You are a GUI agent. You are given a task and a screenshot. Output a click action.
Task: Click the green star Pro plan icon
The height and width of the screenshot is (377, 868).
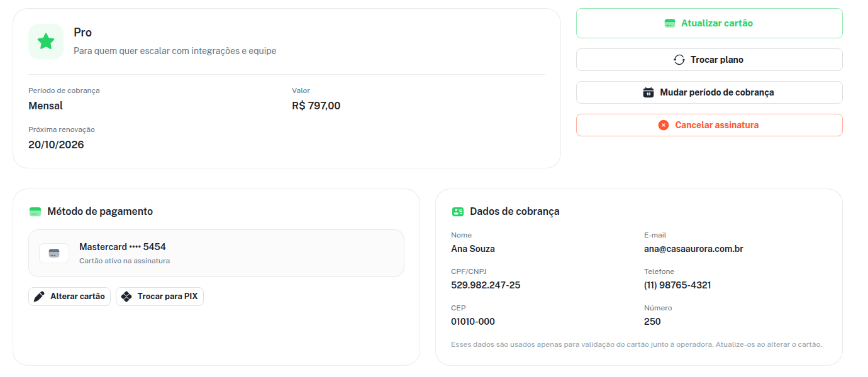(x=46, y=41)
